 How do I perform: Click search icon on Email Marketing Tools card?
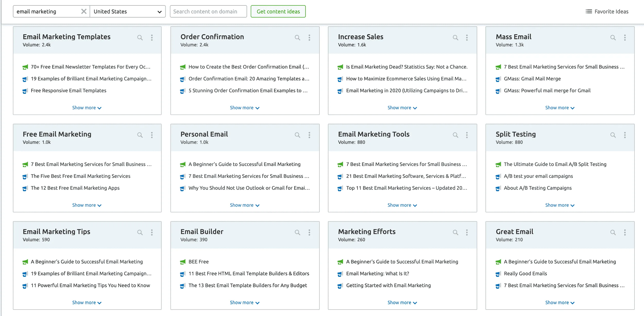[455, 135]
